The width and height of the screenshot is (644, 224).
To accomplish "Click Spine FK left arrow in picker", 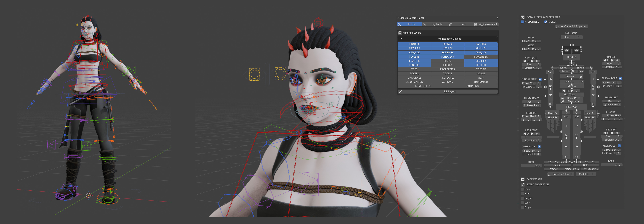I will tap(564, 91).
